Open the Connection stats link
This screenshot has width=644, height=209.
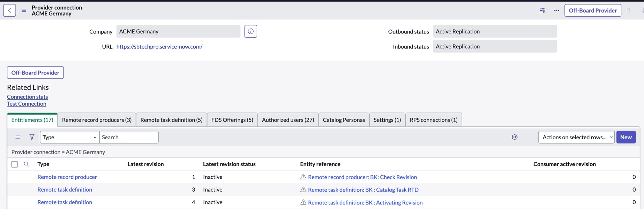(28, 97)
